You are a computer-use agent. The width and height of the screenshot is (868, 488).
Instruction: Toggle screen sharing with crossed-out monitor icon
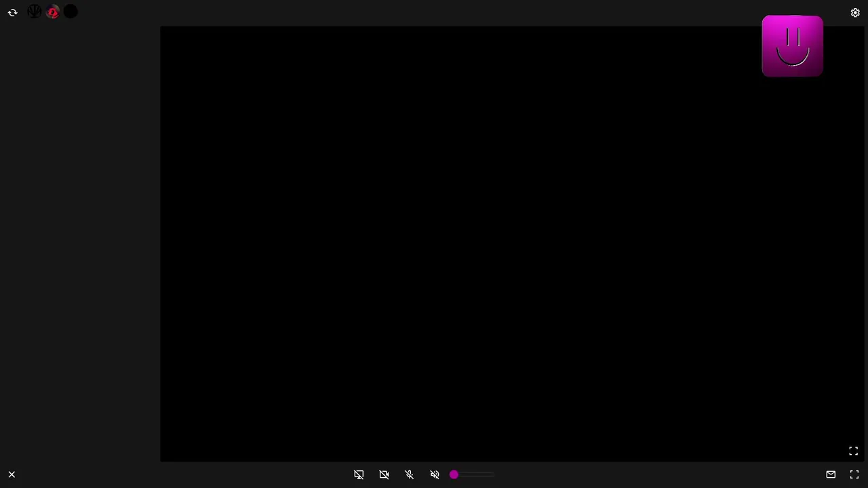tap(359, 474)
